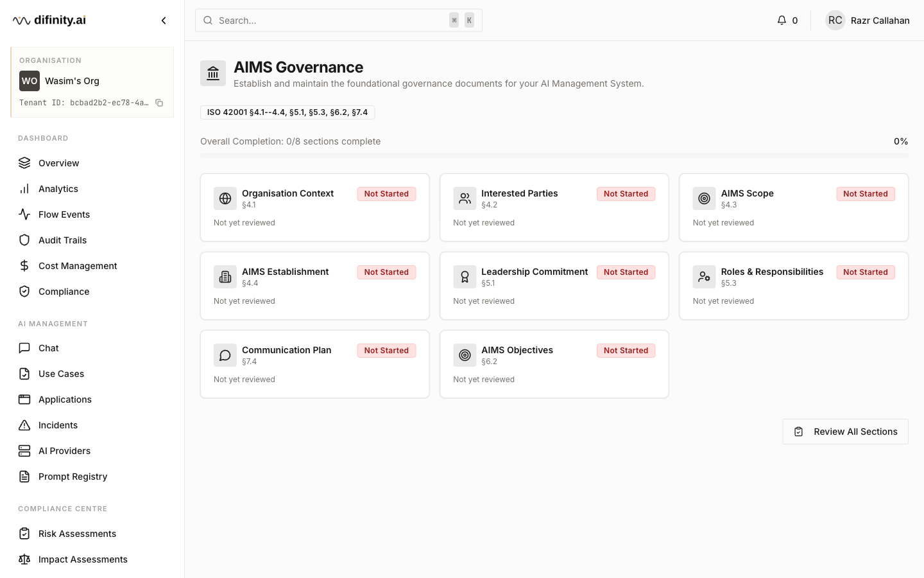Click the Communication Plan speech bubble icon
The height and width of the screenshot is (578, 924).
[225, 355]
